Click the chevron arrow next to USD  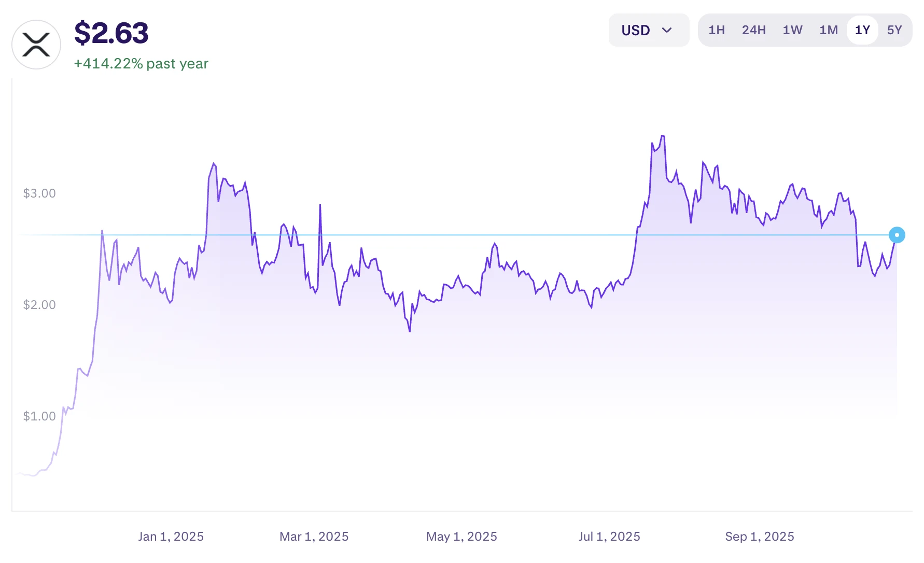pos(668,31)
